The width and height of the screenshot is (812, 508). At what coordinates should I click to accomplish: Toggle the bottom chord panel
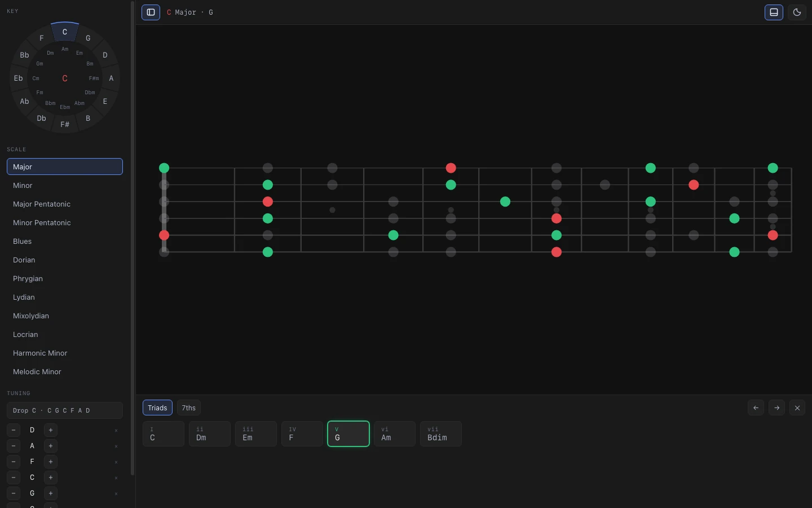tap(774, 12)
